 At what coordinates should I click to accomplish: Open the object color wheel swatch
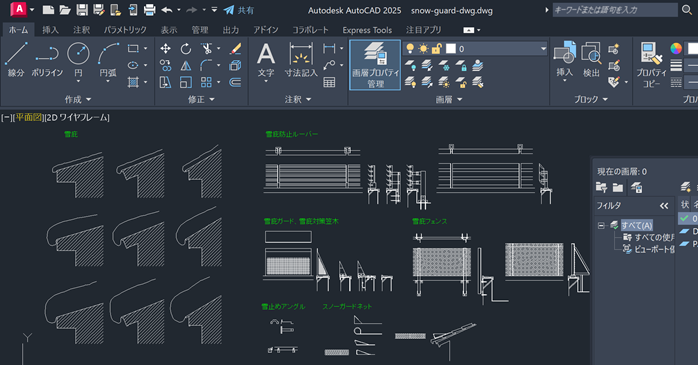676,48
